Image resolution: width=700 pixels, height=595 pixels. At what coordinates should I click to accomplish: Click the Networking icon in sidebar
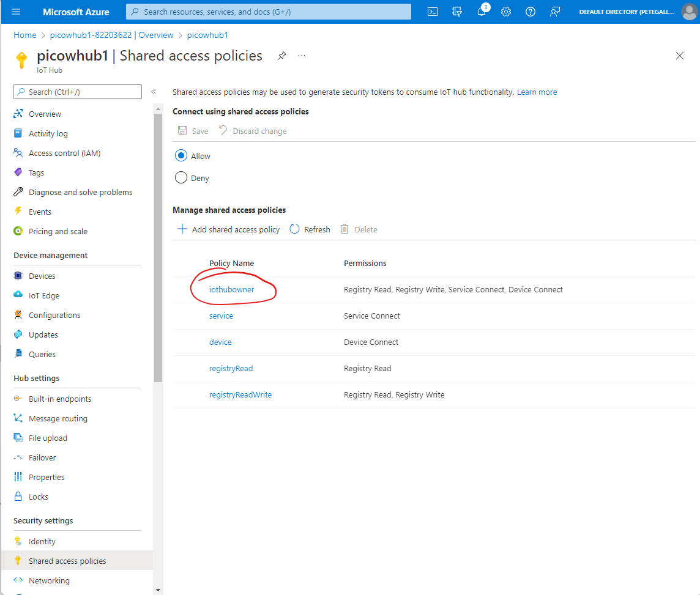pyautogui.click(x=18, y=580)
